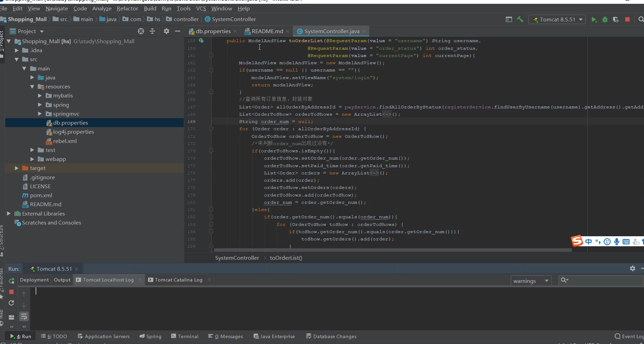644x344 pixels.
Task: Open the Refactor menu
Action: pos(127,9)
